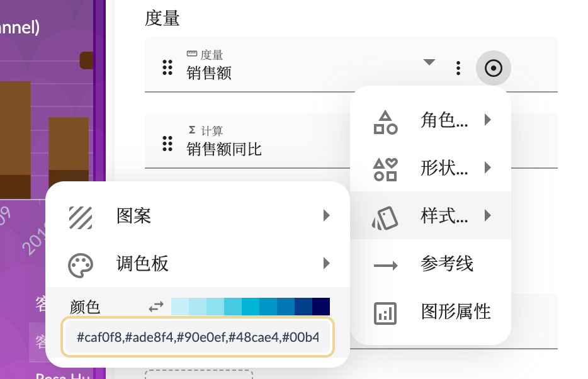Click the 样式 style icon
The height and width of the screenshot is (379, 588).
(x=385, y=215)
